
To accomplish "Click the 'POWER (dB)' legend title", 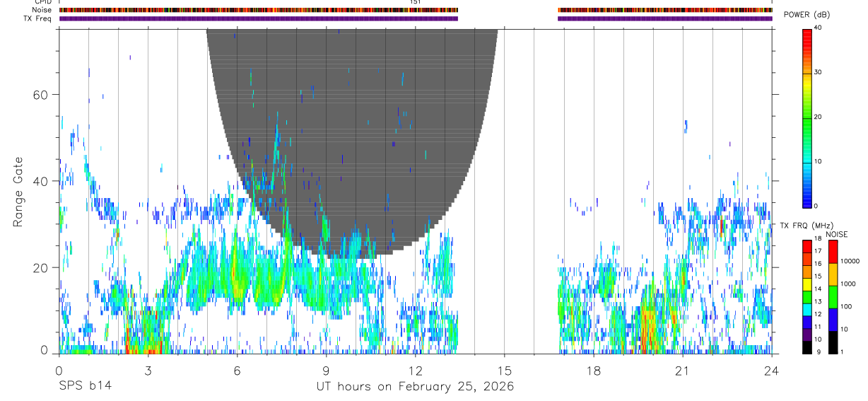I will 807,15.
